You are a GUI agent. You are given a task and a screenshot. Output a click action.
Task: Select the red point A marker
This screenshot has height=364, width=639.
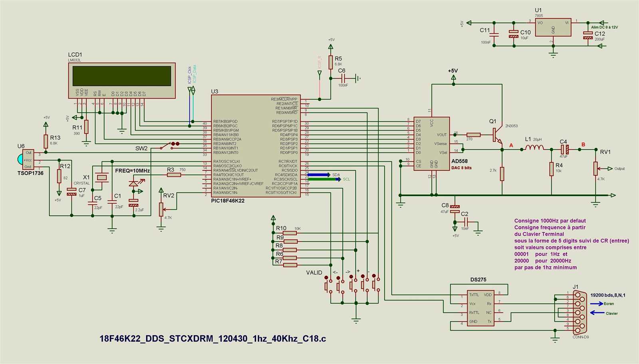511,146
